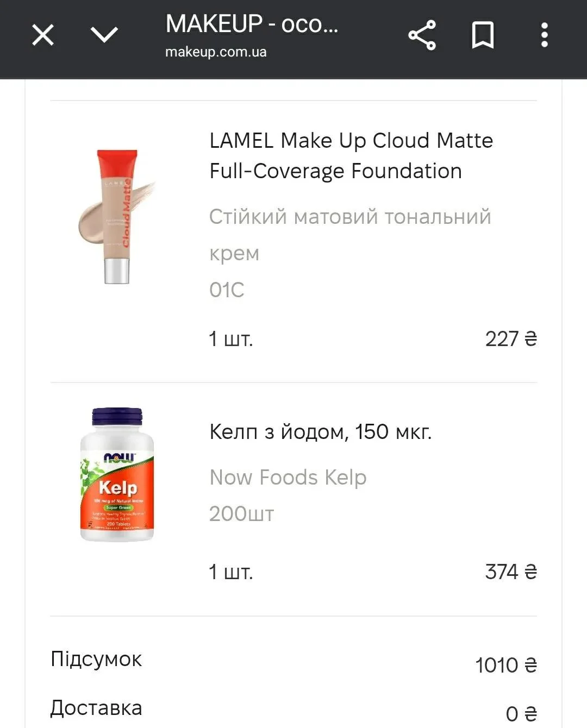This screenshot has height=728, width=587.
Task: Open LAMEL Make Up Cloud Matte title
Action: pyautogui.click(x=351, y=156)
